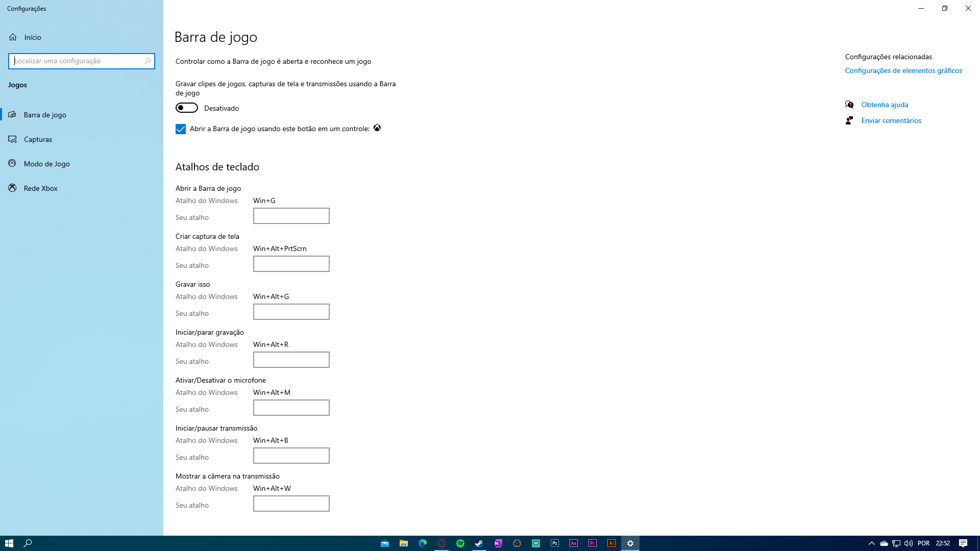This screenshot has height=551, width=980.
Task: Uncheck the controller button checkbox
Action: pyautogui.click(x=181, y=129)
